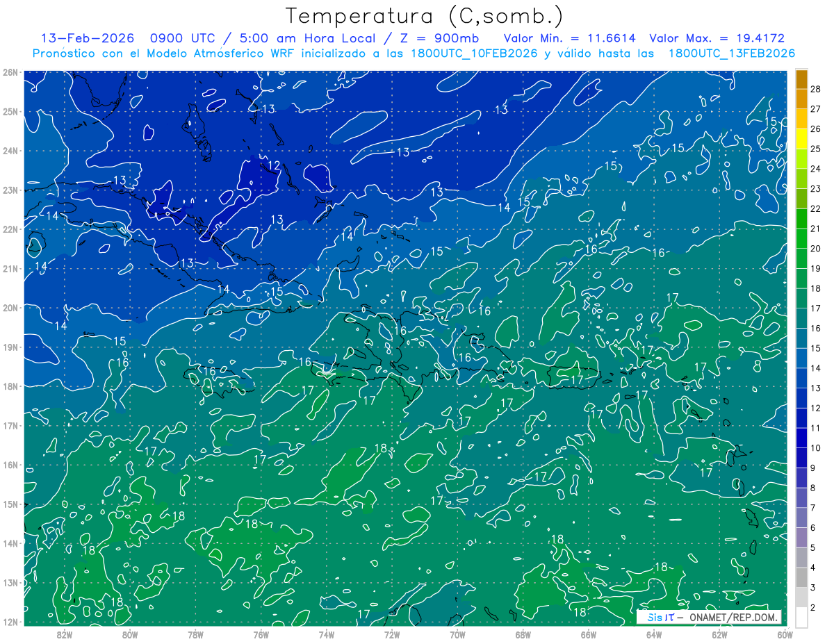
Task: Click the '22N' latitude axis label
Action: pos(10,229)
